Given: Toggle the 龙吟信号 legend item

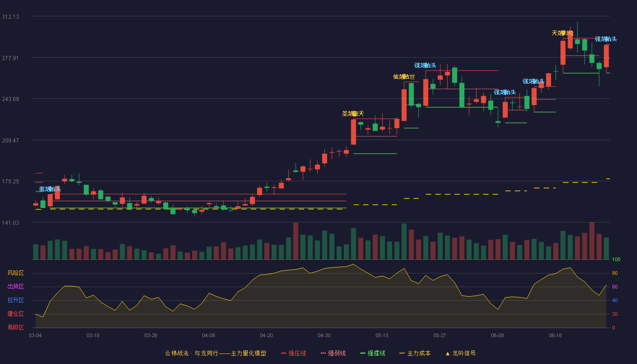Looking at the screenshot, I should [x=460, y=353].
